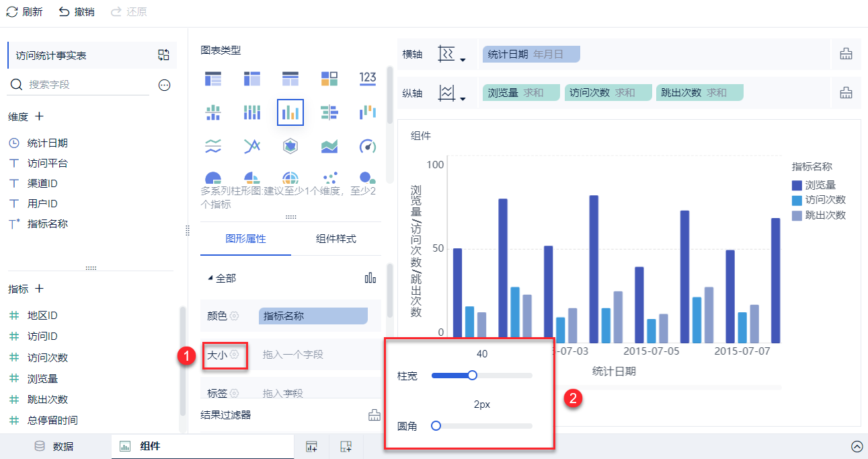Clear the 纵轴 fields with the broom icon
The image size is (868, 459).
(846, 93)
